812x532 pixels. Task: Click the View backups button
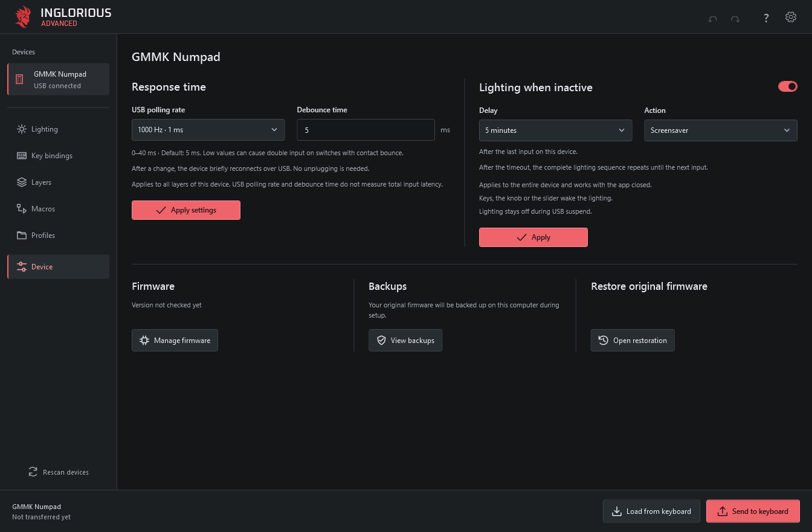pos(405,341)
